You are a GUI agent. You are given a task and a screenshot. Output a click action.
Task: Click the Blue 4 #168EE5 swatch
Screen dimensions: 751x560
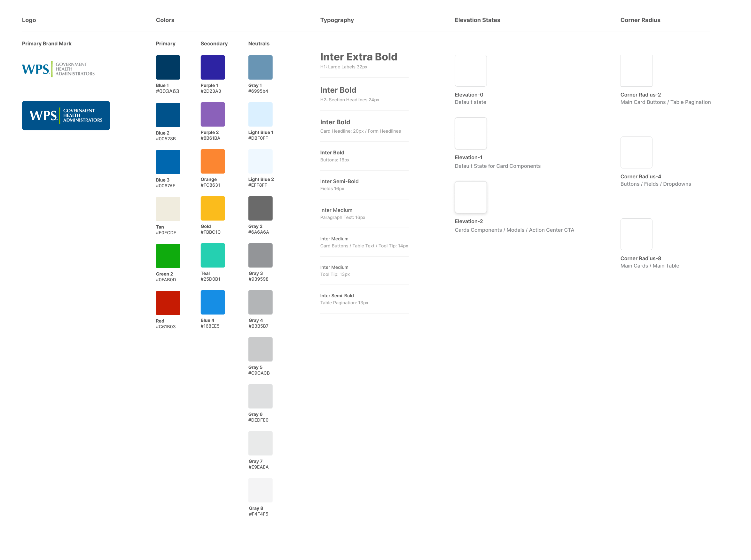coord(213,302)
